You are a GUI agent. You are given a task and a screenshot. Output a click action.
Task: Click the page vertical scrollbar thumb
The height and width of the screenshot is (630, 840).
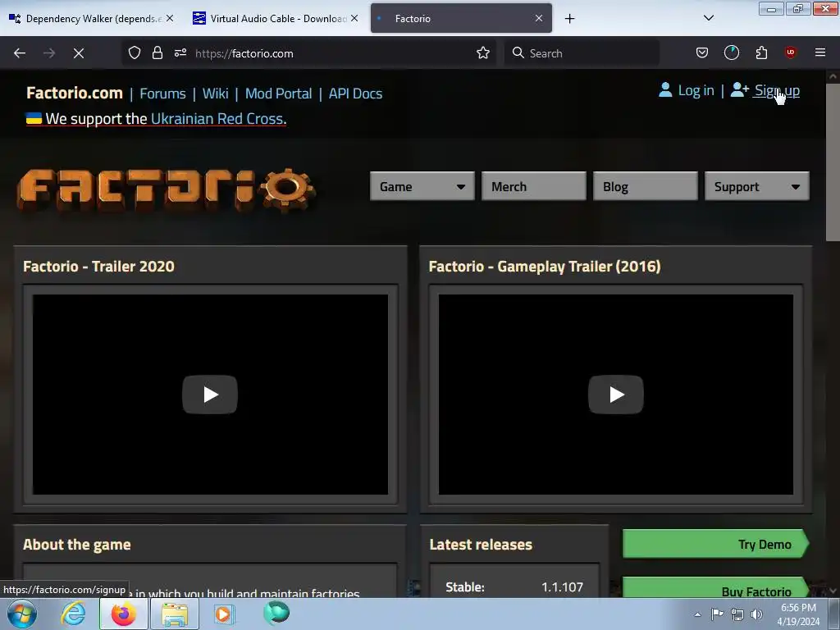click(833, 162)
